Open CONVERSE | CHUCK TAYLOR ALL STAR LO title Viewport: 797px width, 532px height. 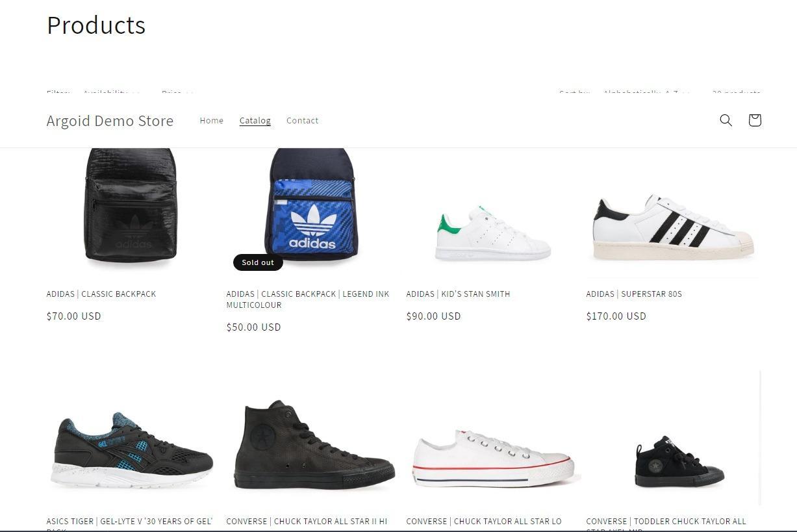coord(484,522)
